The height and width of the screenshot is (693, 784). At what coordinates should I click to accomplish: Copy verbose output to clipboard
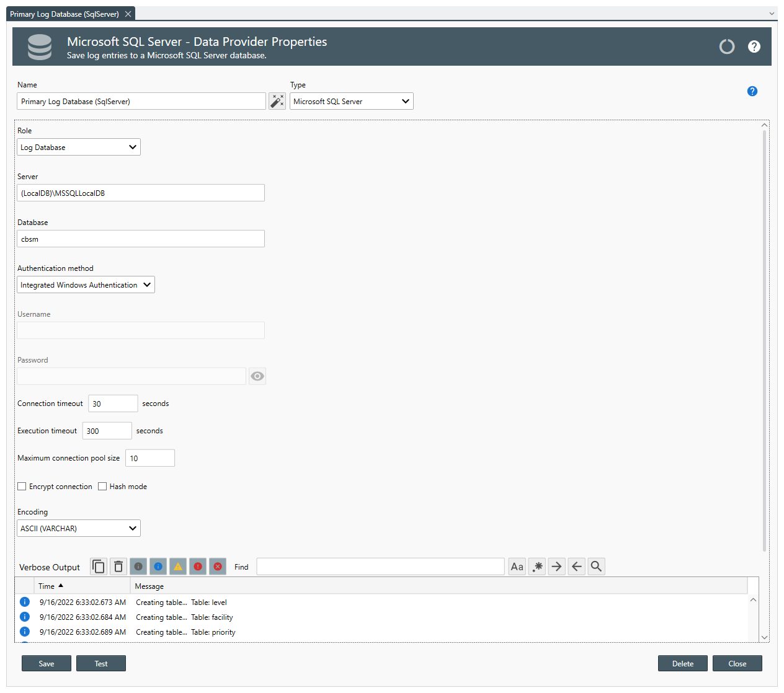(x=99, y=567)
